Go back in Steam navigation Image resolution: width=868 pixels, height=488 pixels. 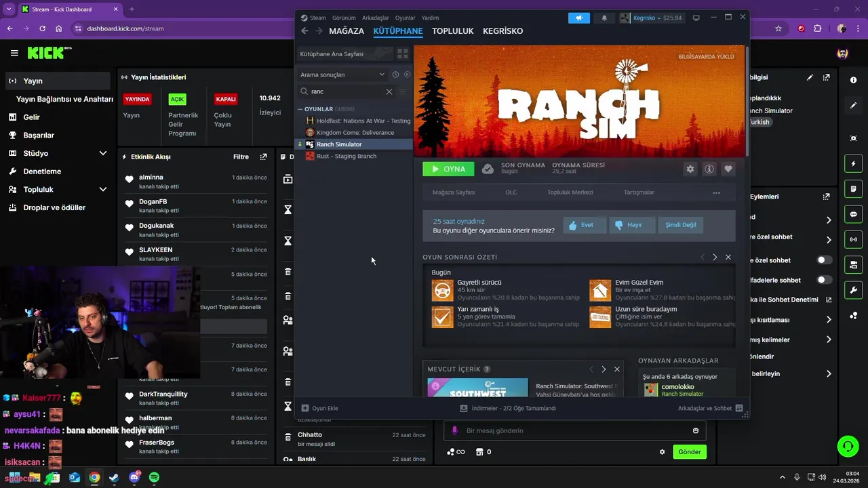(x=304, y=30)
